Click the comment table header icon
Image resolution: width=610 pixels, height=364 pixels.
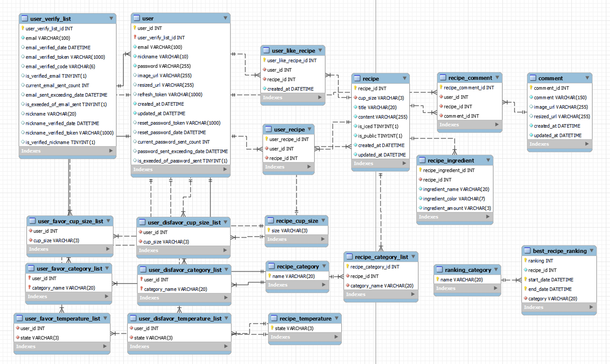(533, 78)
